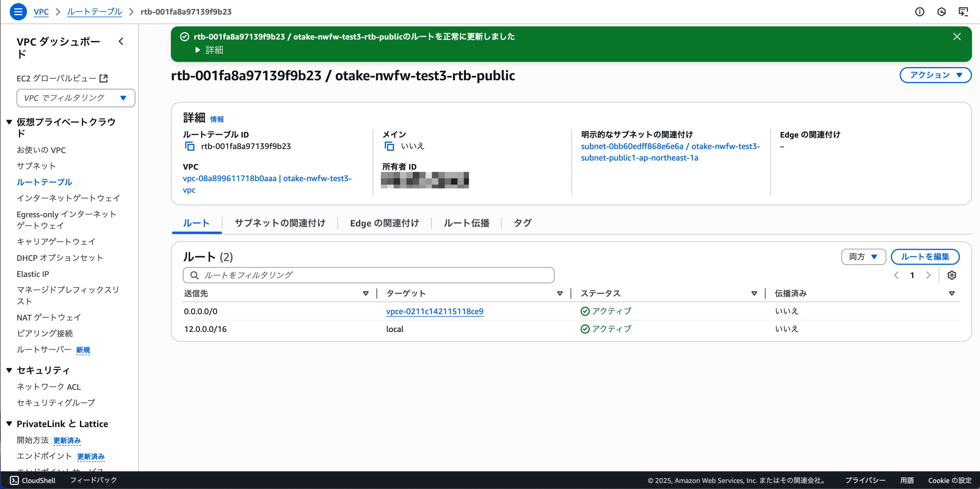Open target vpce-0211c142115118ce9 link
Viewport: 980px width, 489px height.
pyautogui.click(x=434, y=311)
